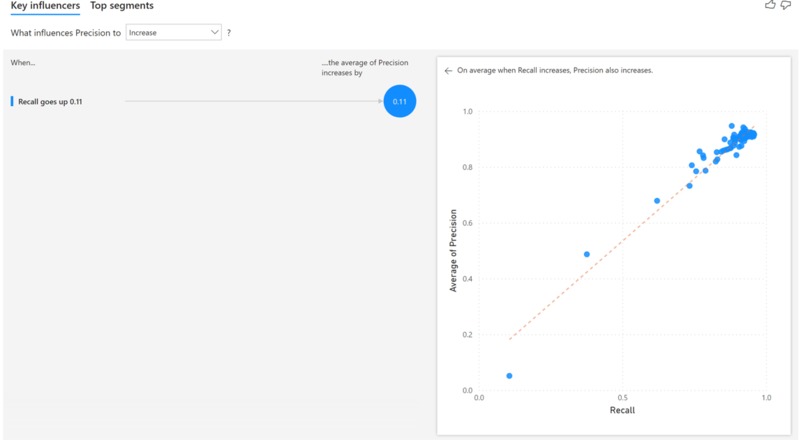Select the data point near 0.5 precision
The width and height of the screenshot is (806, 440).
coord(587,254)
